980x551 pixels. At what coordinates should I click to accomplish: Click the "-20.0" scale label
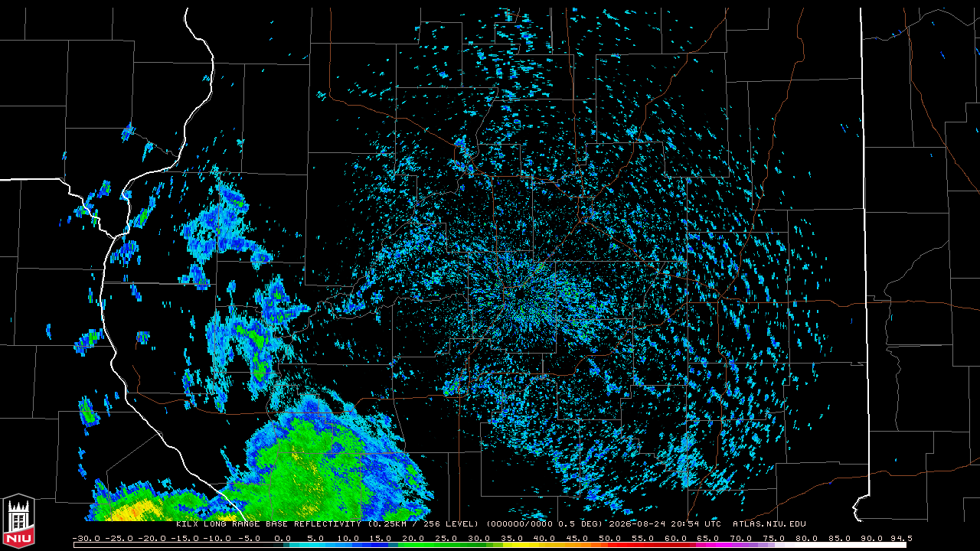pos(152,538)
